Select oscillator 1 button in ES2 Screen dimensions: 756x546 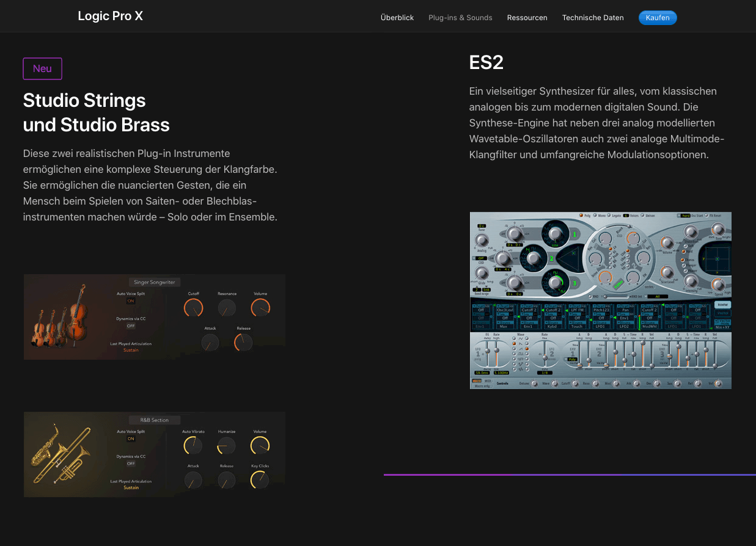[x=574, y=234]
